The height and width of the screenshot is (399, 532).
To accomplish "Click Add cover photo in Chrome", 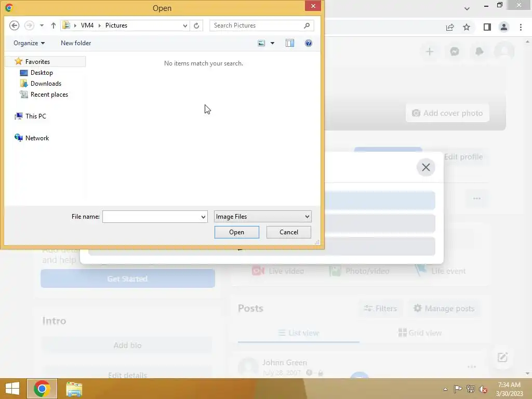I will tap(447, 113).
